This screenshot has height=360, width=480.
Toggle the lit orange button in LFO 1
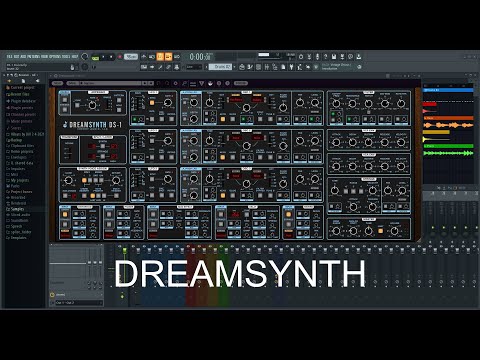[x=152, y=103]
